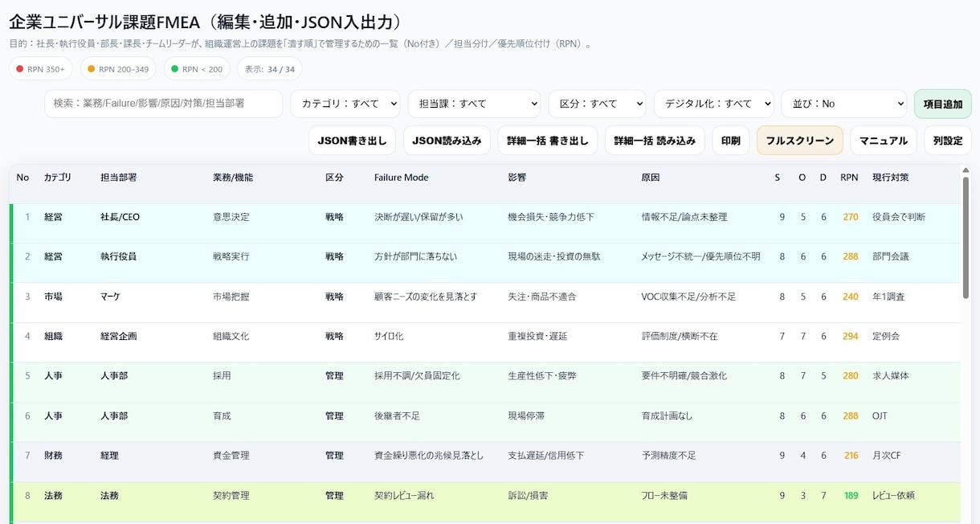Click the 業務/機能 column header

point(233,178)
